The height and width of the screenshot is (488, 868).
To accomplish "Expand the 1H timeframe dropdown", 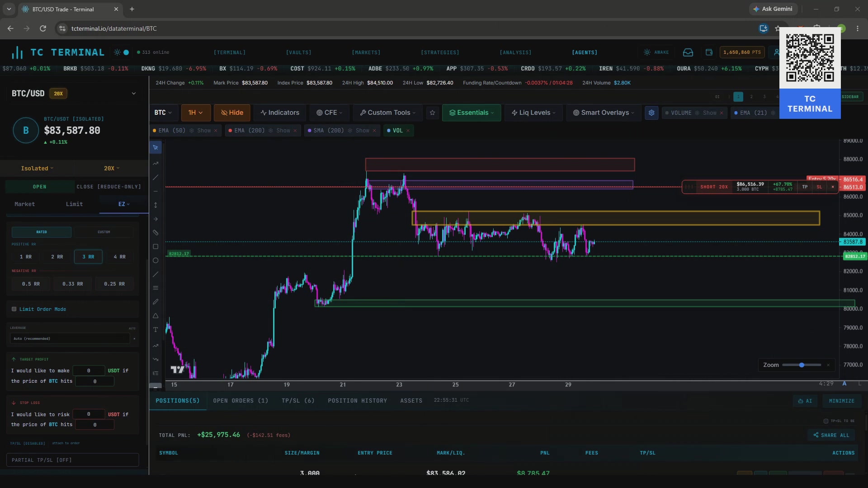I will coord(196,113).
